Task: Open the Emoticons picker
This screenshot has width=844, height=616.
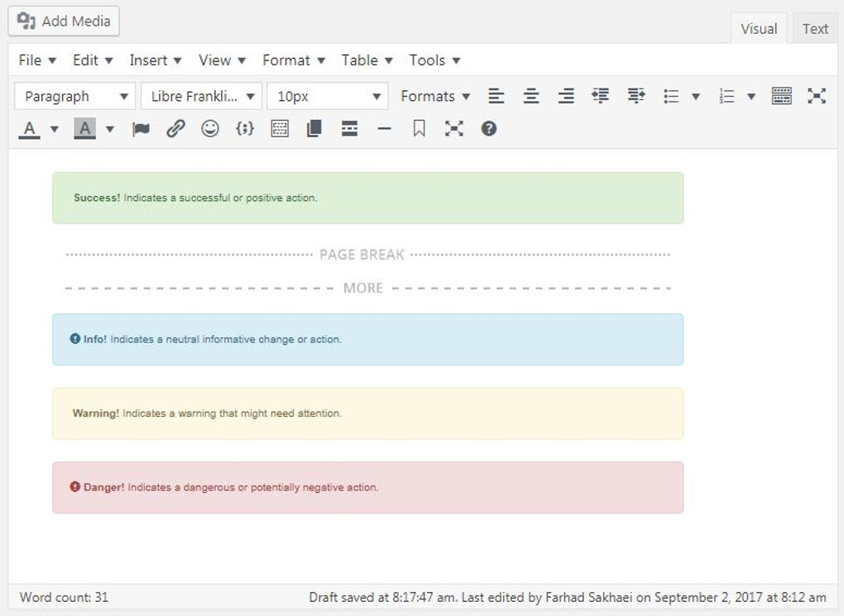Action: coord(209,128)
